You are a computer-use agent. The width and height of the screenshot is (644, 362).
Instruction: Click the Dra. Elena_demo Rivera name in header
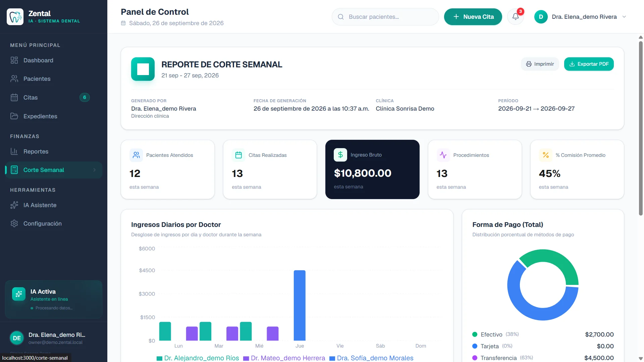[584, 17]
